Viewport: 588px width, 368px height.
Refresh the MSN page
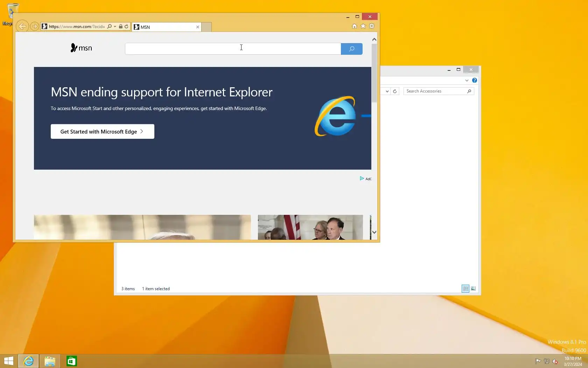(126, 26)
